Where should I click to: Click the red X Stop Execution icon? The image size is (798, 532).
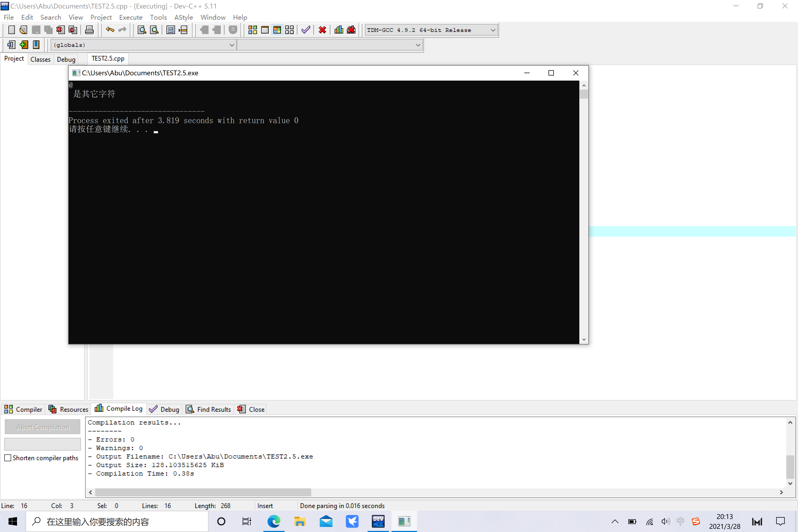[322, 30]
